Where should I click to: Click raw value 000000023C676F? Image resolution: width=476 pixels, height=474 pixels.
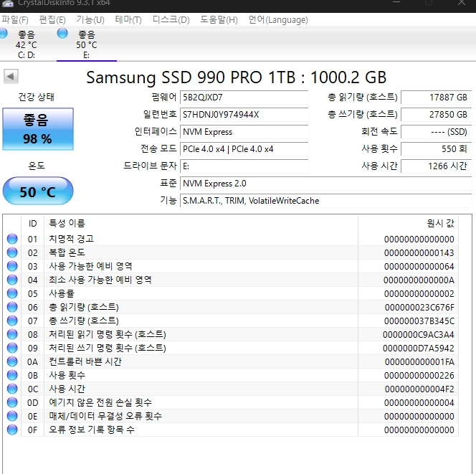419,308
